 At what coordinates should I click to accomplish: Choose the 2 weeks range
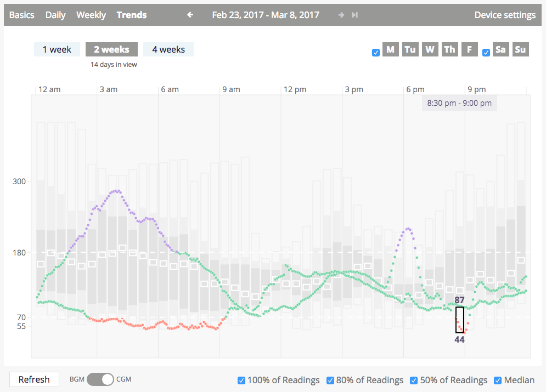111,49
